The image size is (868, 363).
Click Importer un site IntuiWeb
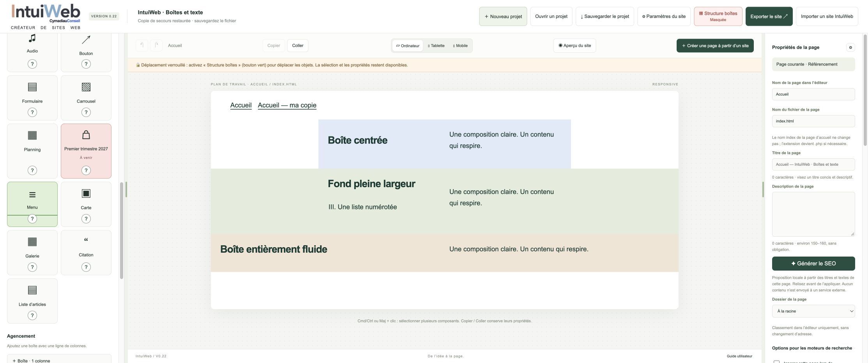[827, 16]
